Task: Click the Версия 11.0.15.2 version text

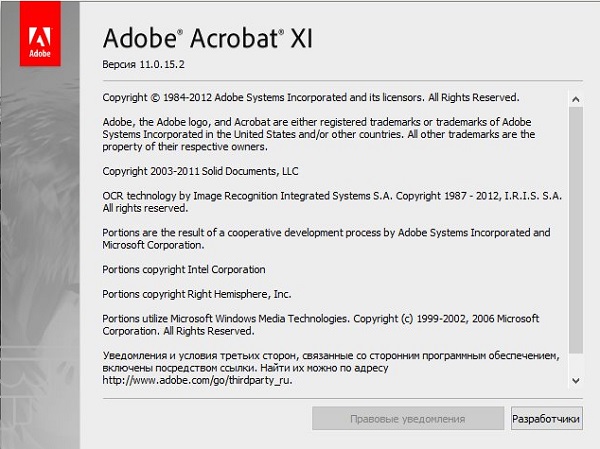Action: pyautogui.click(x=144, y=65)
